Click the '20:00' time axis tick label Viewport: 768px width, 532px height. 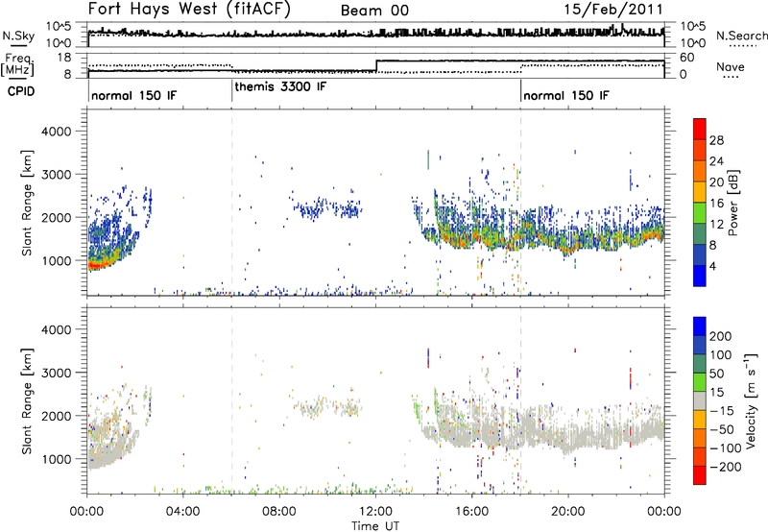(x=567, y=512)
